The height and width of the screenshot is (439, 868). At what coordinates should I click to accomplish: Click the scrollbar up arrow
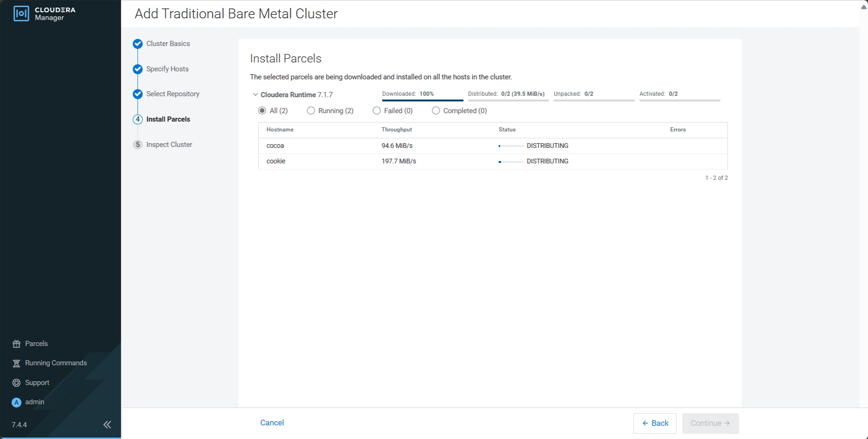pyautogui.click(x=864, y=7)
